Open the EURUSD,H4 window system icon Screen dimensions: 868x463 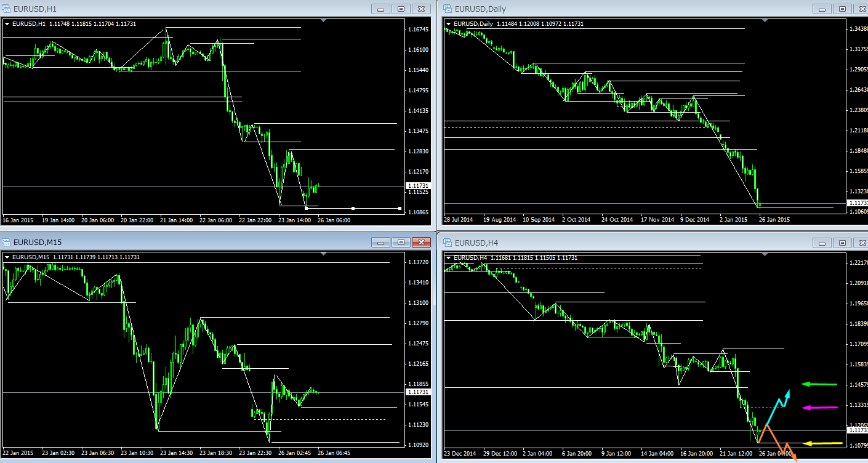point(448,243)
